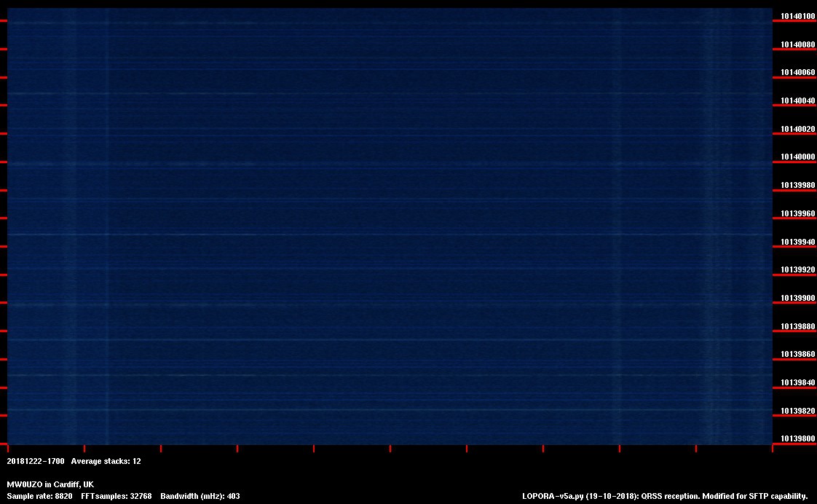This screenshot has height=504, width=817.
Task: Click the 10139860 frequency label
Action: coord(797,355)
